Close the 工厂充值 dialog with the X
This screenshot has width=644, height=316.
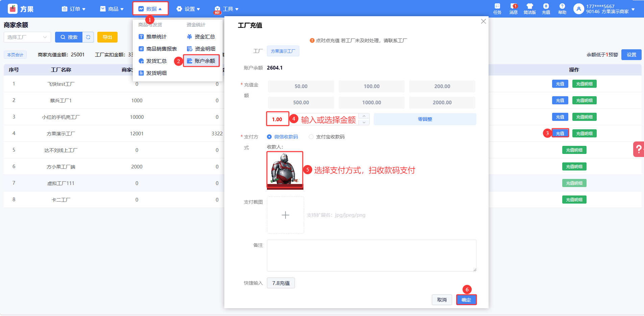click(x=484, y=21)
